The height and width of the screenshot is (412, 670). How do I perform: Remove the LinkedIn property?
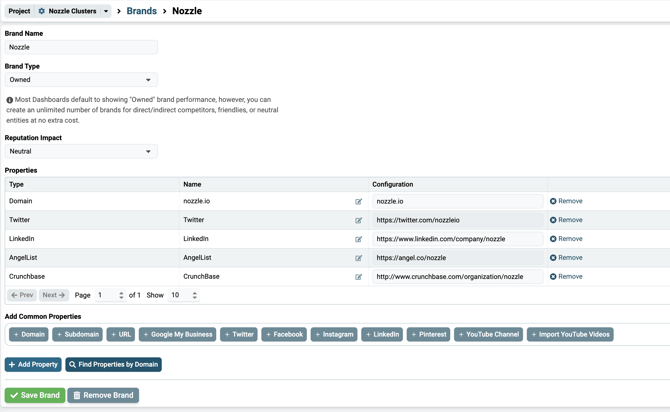pos(566,238)
